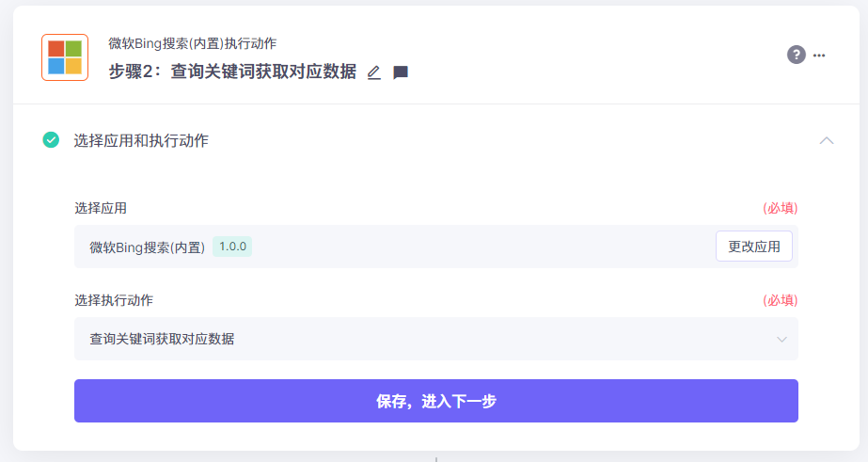
Task: Click the pencil icon to rename step
Action: point(373,72)
